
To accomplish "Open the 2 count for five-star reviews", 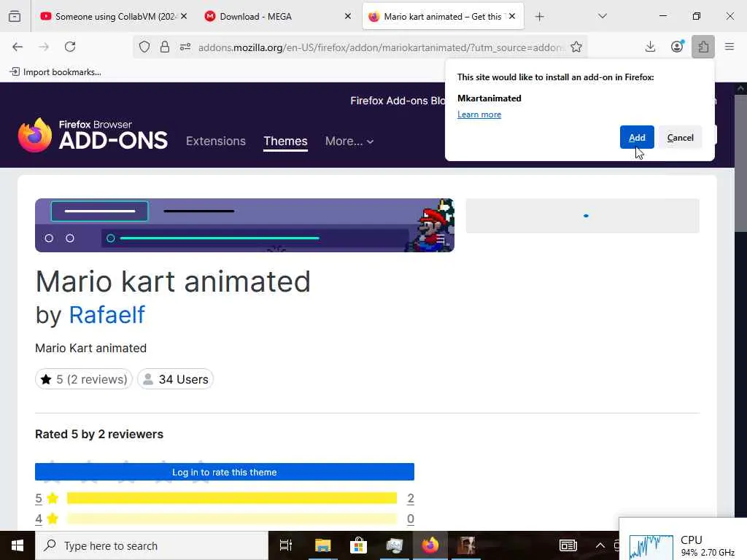I will click(411, 498).
